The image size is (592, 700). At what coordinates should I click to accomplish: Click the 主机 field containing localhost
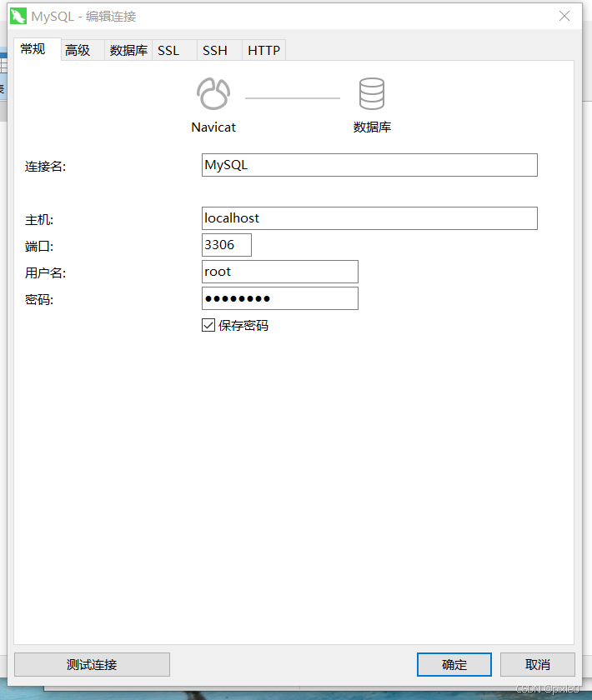tap(369, 218)
